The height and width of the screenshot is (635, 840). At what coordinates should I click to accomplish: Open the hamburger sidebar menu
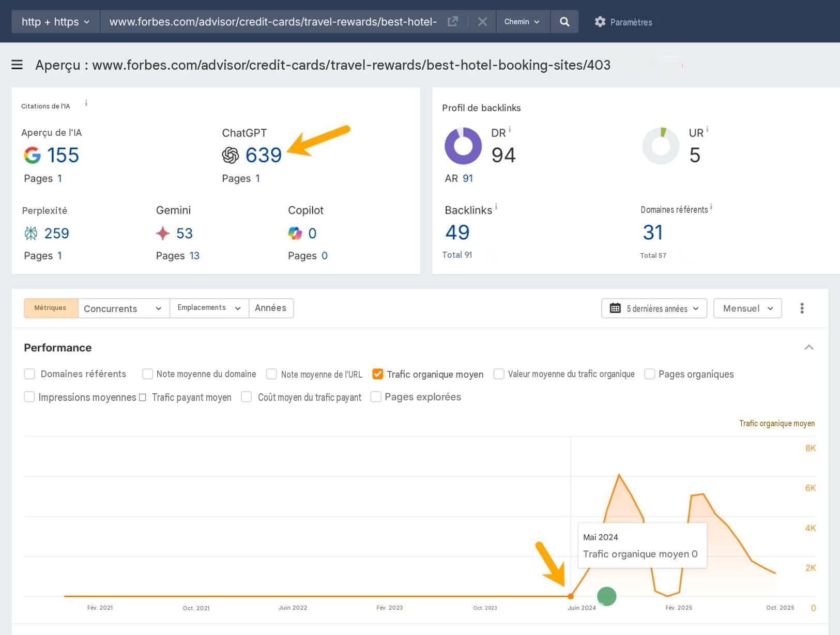click(x=17, y=65)
